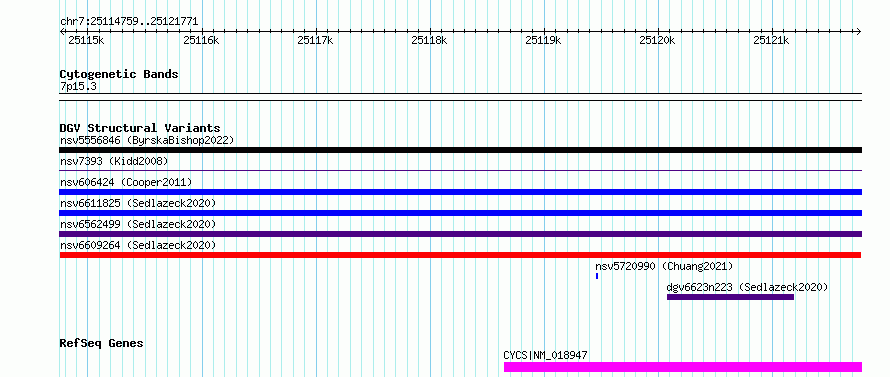Select the purple dgv6623n223 variant bar
The height and width of the screenshot is (377, 890).
(730, 297)
